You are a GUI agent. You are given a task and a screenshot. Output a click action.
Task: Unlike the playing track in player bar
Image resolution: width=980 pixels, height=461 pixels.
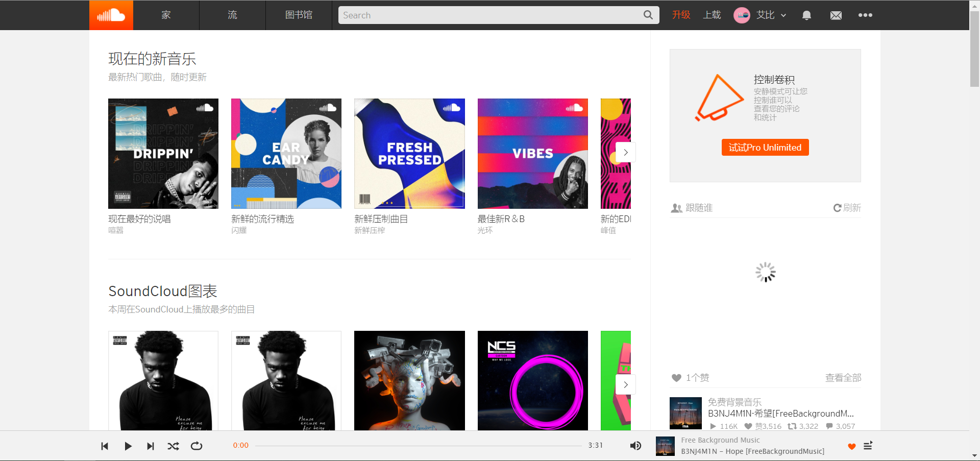click(x=851, y=447)
